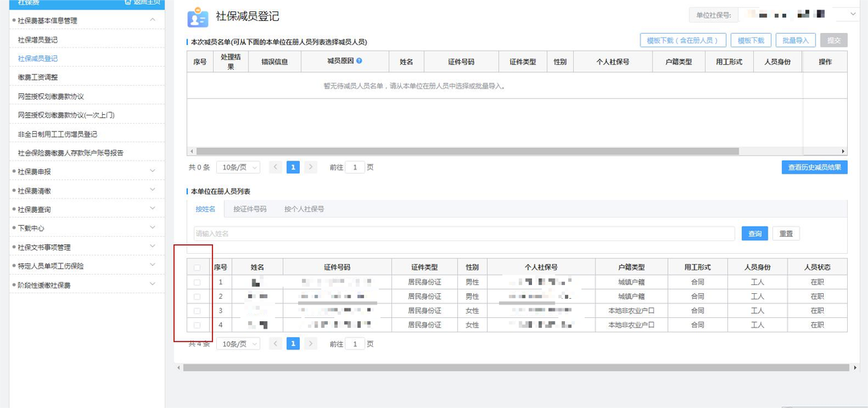Click left arrow of upper table scrollbar
The width and height of the screenshot is (868, 408).
[x=191, y=151]
